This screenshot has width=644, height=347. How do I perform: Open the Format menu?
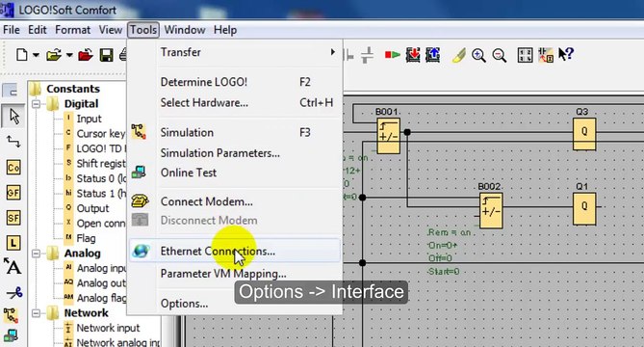[73, 30]
